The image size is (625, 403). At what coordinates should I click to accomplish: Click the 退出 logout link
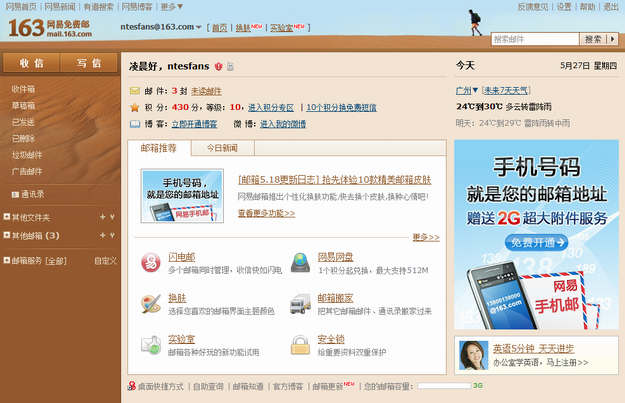click(x=611, y=7)
